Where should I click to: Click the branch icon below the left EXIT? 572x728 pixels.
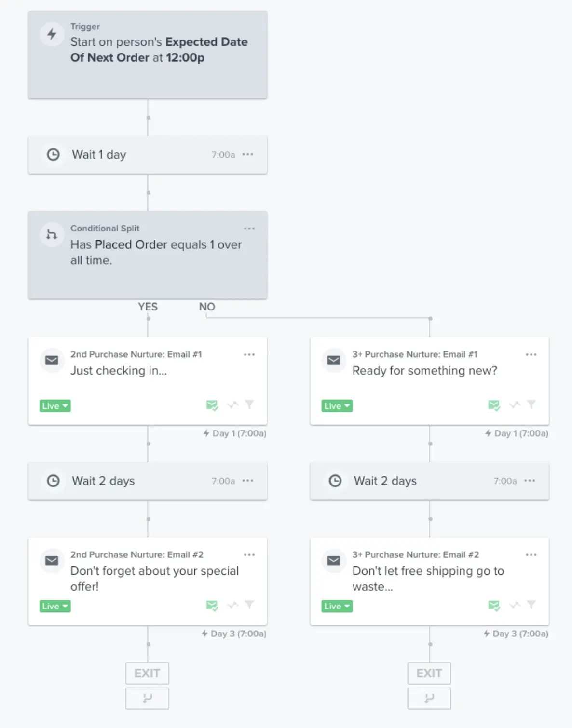click(x=147, y=698)
